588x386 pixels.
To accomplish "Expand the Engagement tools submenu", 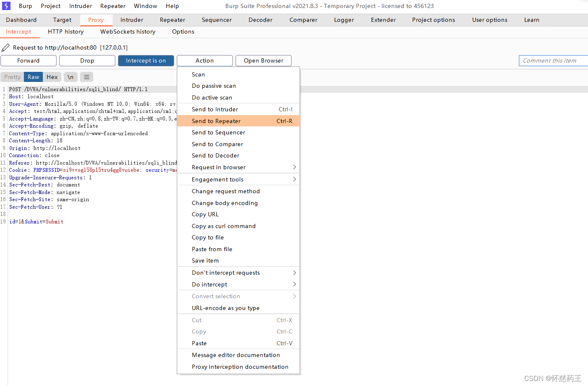I will click(x=238, y=179).
